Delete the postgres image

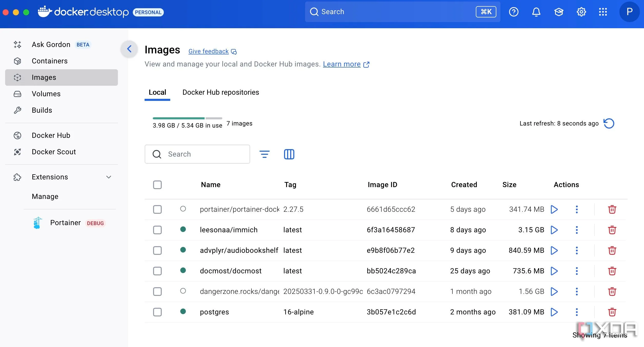[612, 312]
